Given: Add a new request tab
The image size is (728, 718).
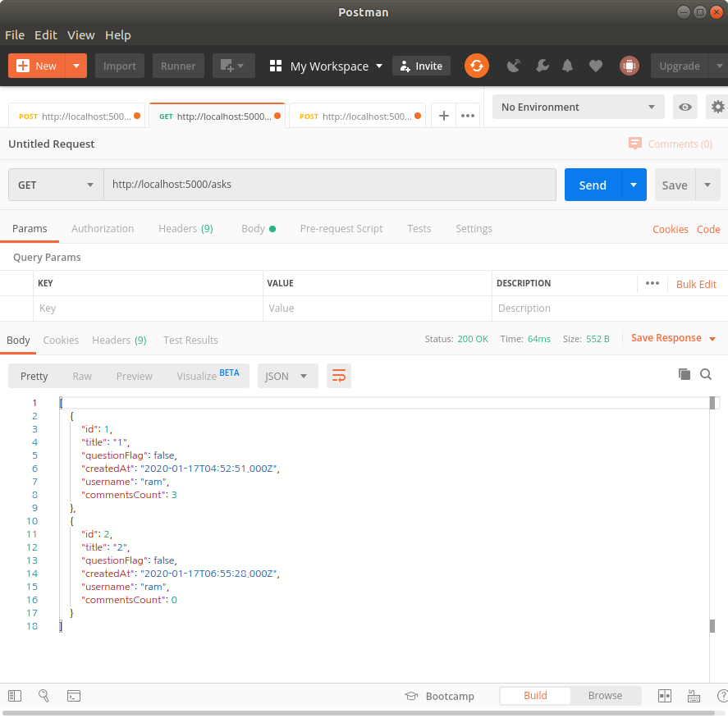Looking at the screenshot, I should pos(443,116).
